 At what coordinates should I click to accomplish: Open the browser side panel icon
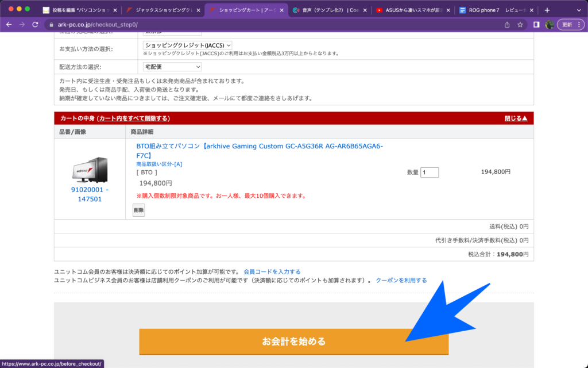pyautogui.click(x=536, y=25)
